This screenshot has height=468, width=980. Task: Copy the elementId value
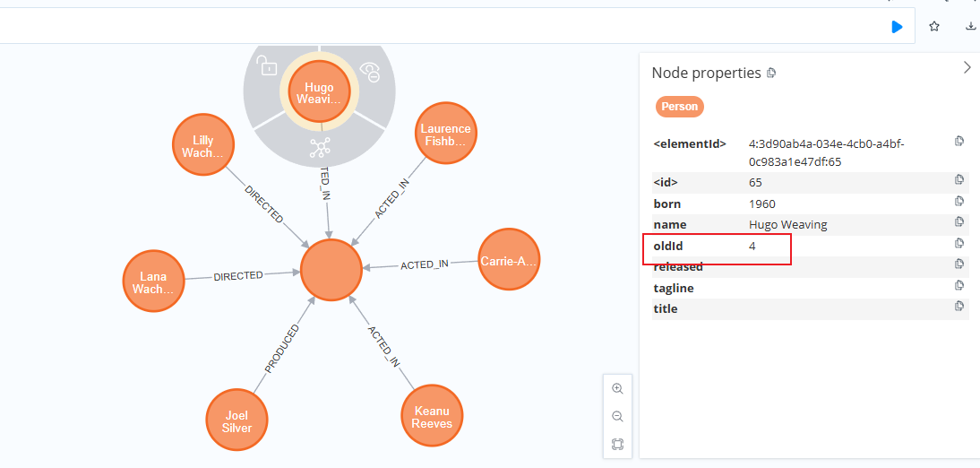tap(959, 141)
